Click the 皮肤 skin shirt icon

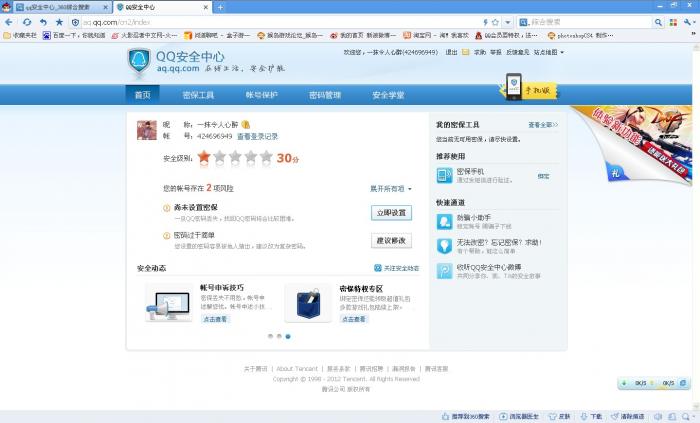click(x=553, y=416)
